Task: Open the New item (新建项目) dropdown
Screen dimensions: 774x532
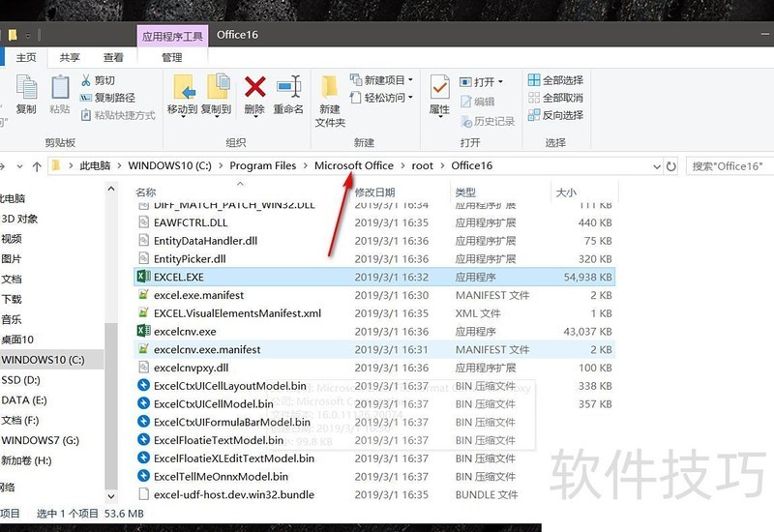Action: click(381, 80)
